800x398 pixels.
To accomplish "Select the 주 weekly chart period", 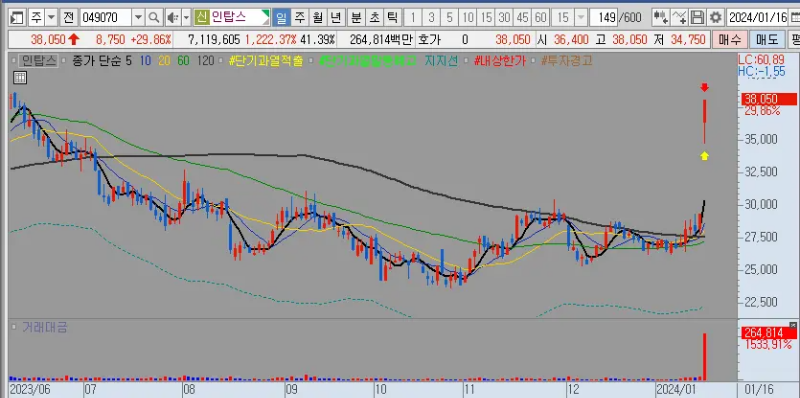I will pyautogui.click(x=300, y=18).
